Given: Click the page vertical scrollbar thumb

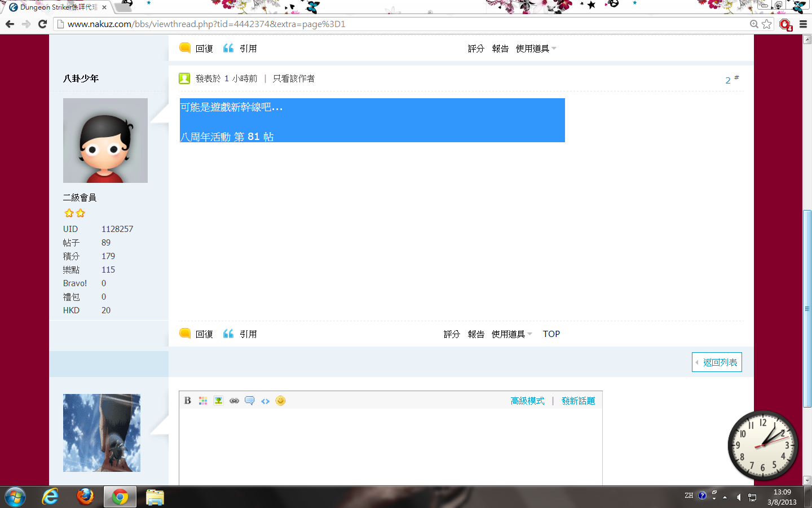Looking at the screenshot, I should pyautogui.click(x=807, y=309).
